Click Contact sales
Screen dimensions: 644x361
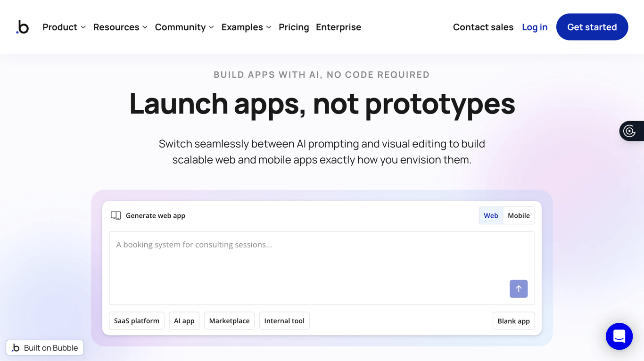pos(483,27)
